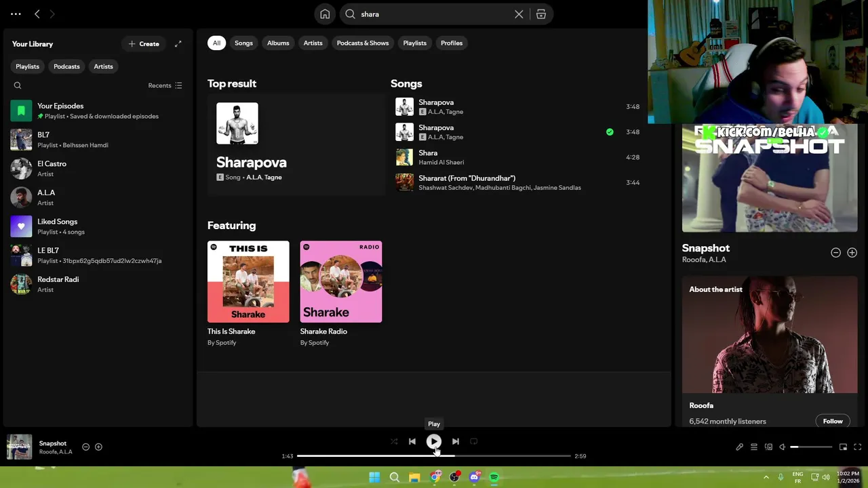The height and width of the screenshot is (488, 868).
Task: Skip to the next track
Action: pyautogui.click(x=456, y=441)
